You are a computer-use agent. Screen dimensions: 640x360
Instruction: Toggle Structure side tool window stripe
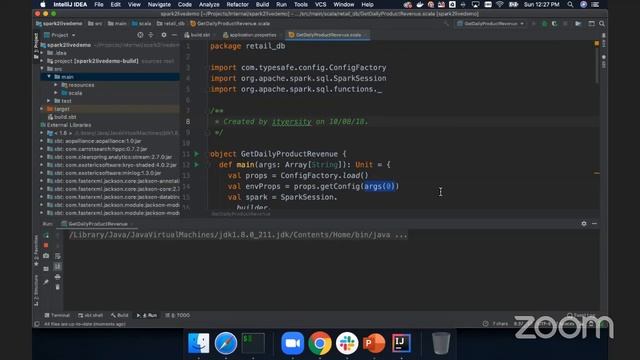pos(36,290)
